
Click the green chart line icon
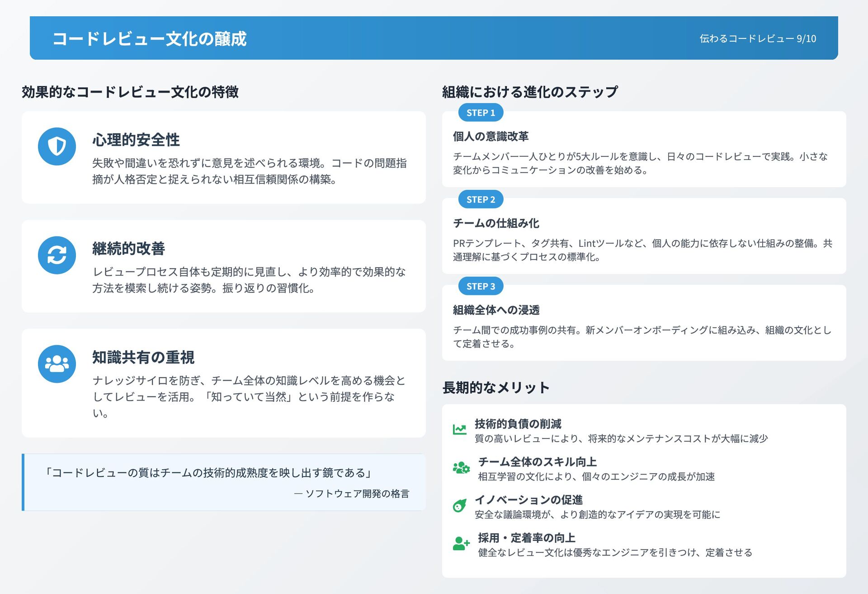click(459, 429)
